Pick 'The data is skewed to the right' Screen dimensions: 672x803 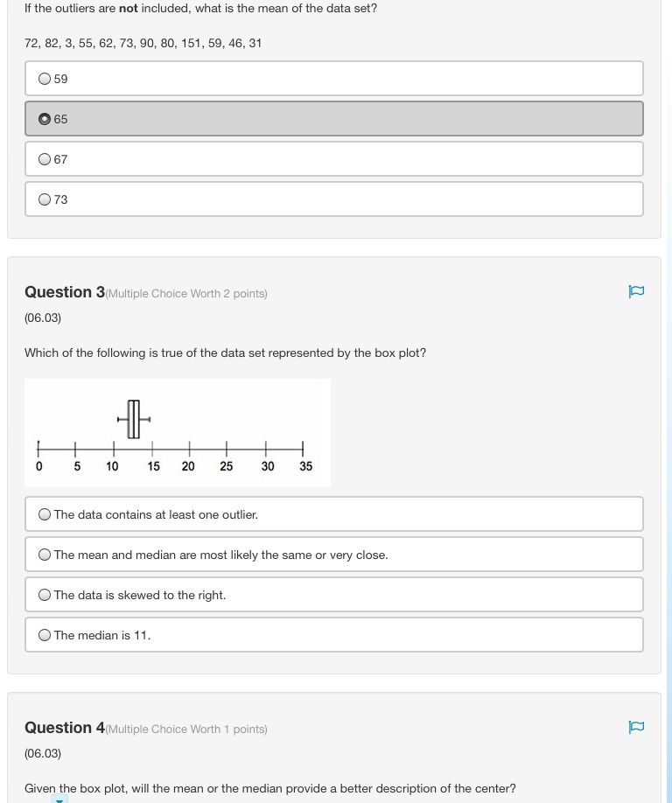pos(45,595)
